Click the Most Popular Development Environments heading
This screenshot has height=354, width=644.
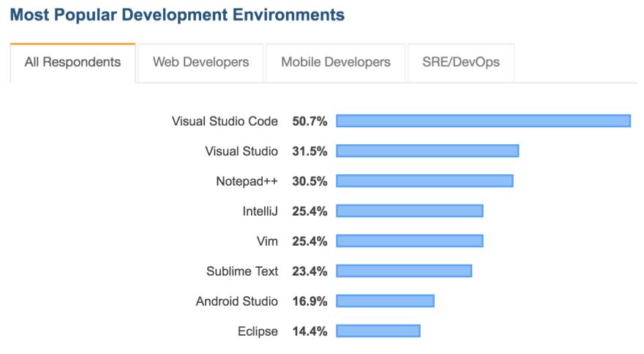pyautogui.click(x=177, y=15)
